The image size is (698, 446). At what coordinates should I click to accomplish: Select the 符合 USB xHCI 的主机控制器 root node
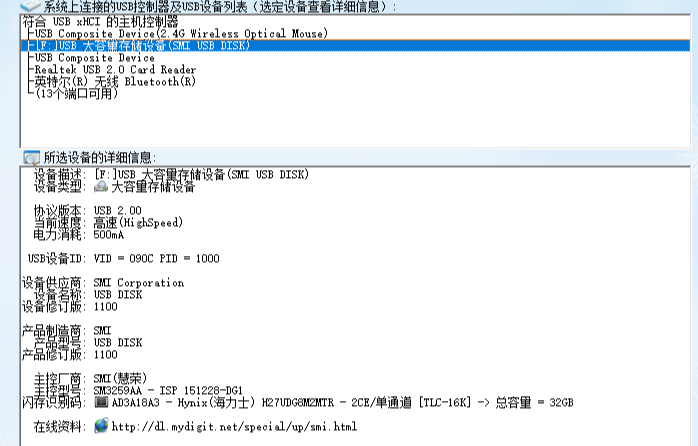(x=102, y=21)
